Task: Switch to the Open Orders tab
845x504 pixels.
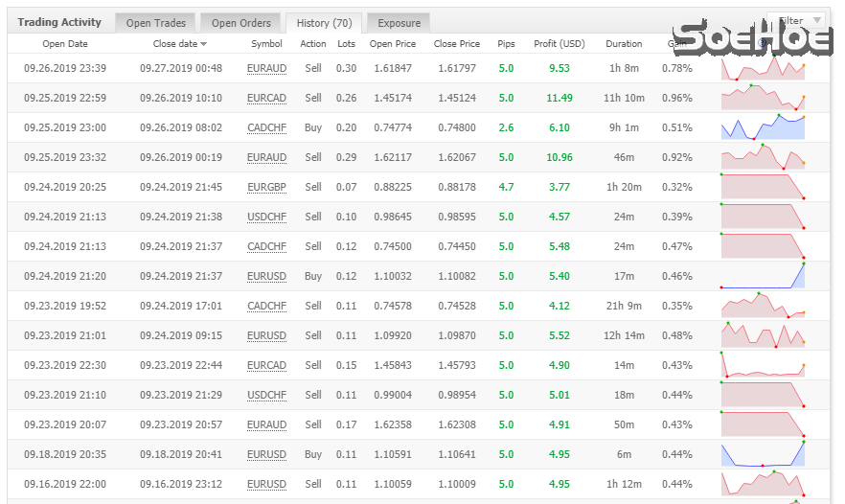Action: [240, 23]
